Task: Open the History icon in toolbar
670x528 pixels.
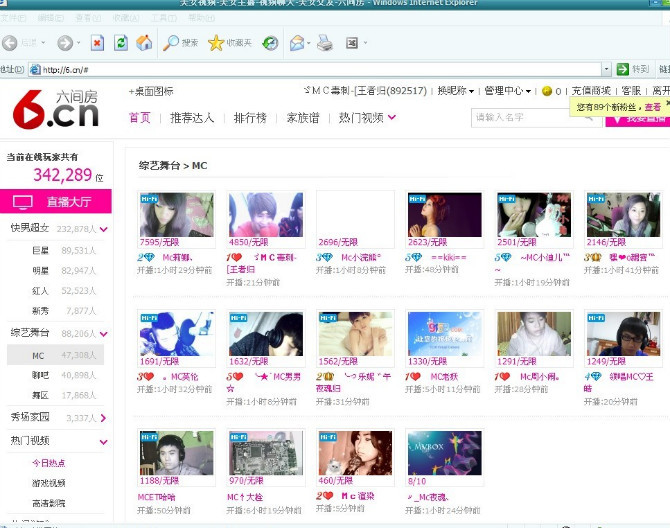Action: pyautogui.click(x=270, y=43)
